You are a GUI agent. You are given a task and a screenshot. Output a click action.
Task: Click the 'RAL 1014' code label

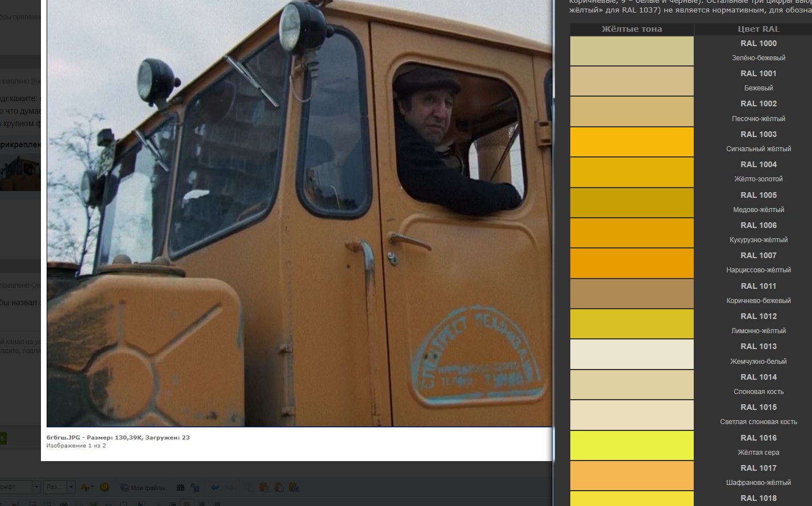tap(759, 377)
